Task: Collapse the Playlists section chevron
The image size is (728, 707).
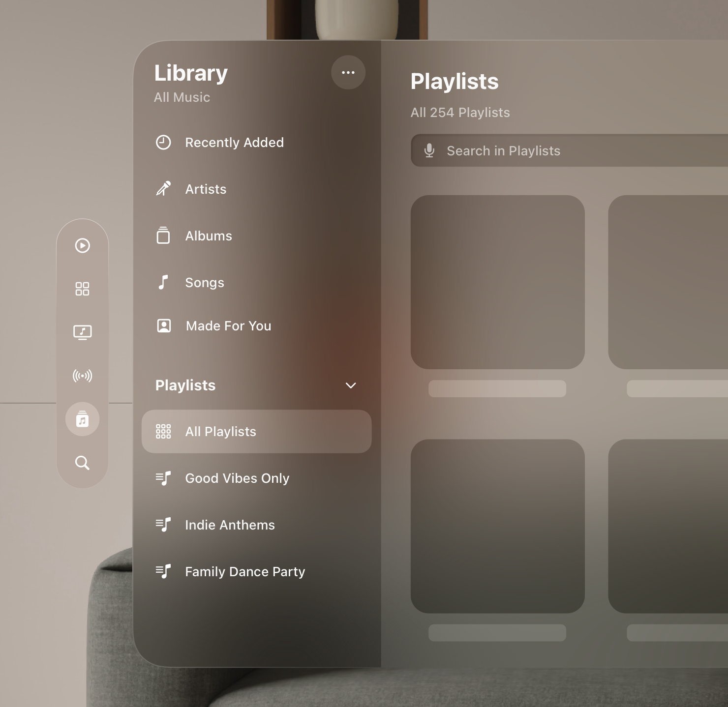Action: click(351, 385)
